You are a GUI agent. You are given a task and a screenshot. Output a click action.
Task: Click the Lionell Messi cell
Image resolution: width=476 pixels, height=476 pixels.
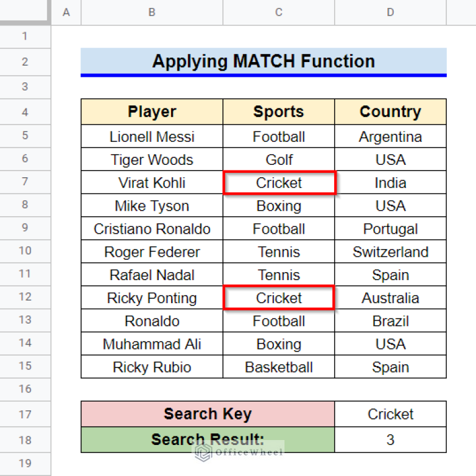152,137
